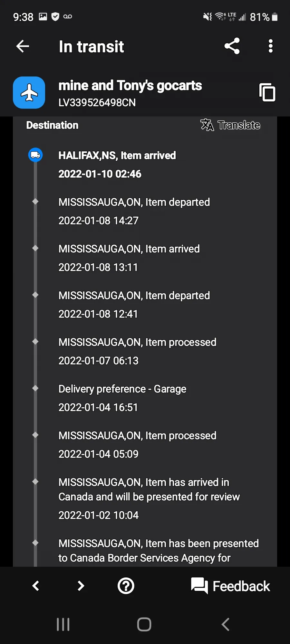The width and height of the screenshot is (290, 644).
Task: Go to previous parcel with left chevron
Action: click(36, 586)
